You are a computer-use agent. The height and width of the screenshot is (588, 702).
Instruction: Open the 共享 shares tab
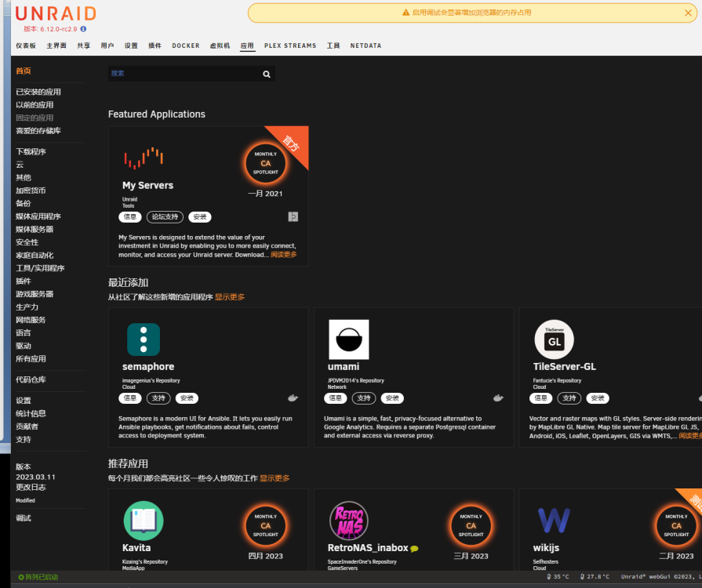coord(84,45)
